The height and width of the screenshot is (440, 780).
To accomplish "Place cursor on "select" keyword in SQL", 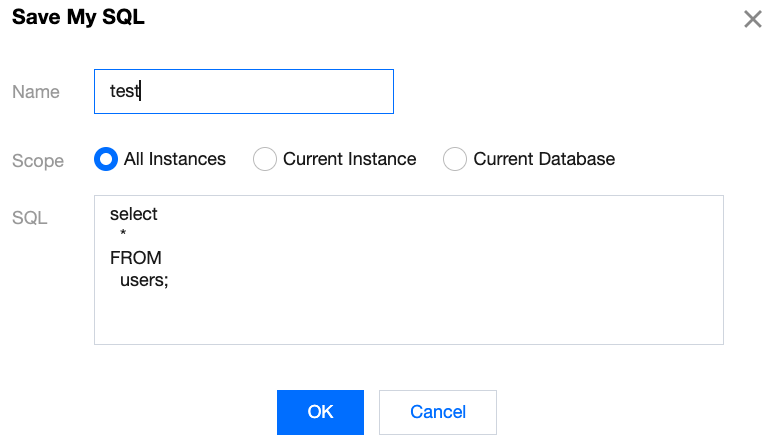I will pyautogui.click(x=134, y=214).
